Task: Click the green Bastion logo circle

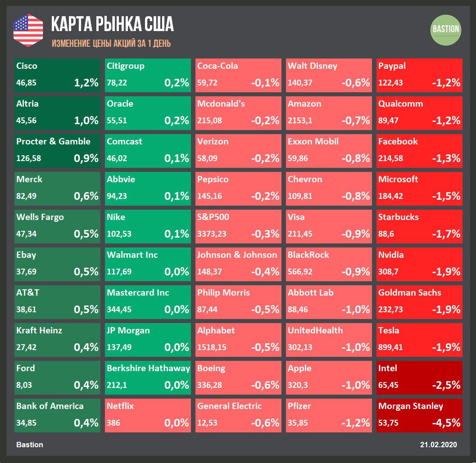Action: [446, 30]
